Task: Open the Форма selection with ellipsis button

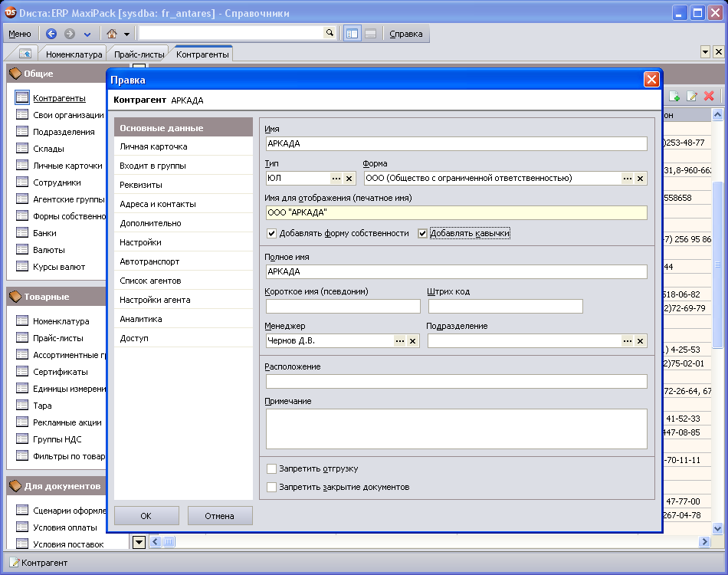Action: click(x=628, y=178)
